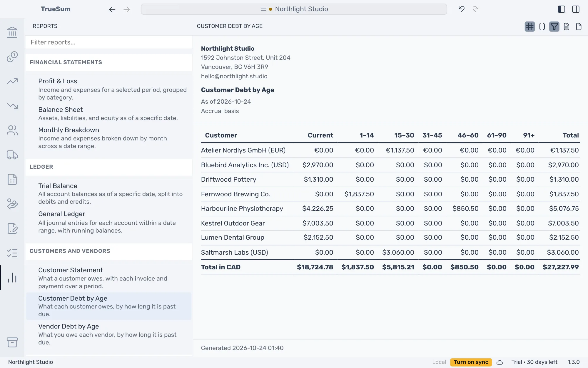Click Trial 30 days left status
This screenshot has width=588, height=368.
click(534, 362)
